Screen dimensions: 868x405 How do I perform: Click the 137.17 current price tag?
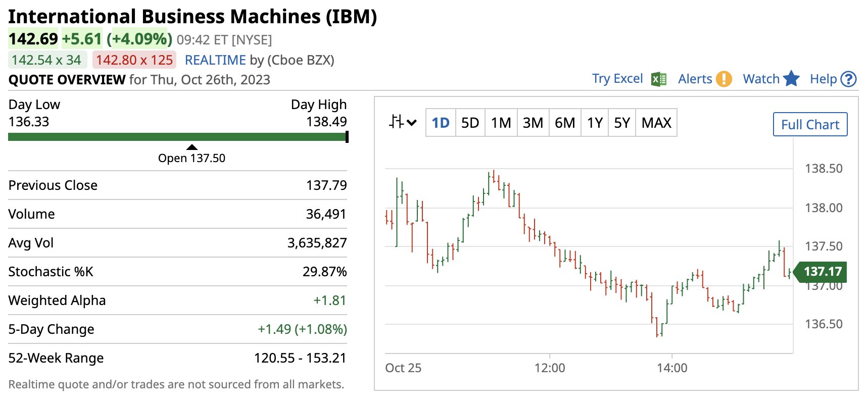(821, 272)
